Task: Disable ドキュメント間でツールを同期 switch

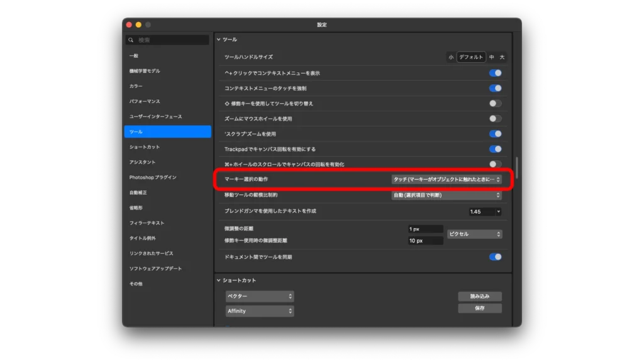Action: 495,257
